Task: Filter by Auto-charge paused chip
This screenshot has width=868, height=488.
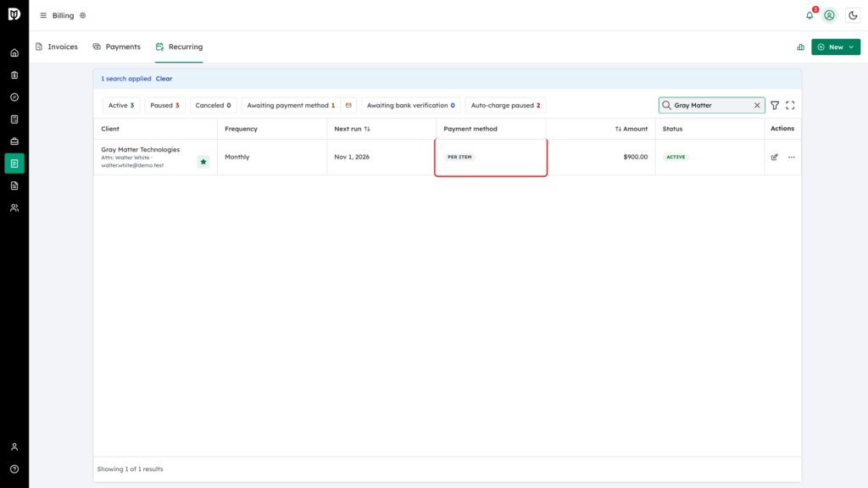Action: [505, 105]
